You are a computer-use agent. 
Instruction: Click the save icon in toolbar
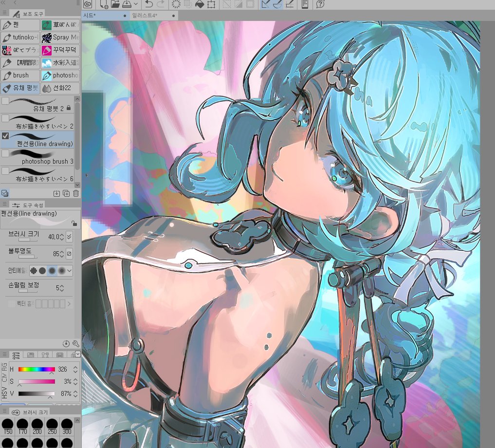(127, 4)
